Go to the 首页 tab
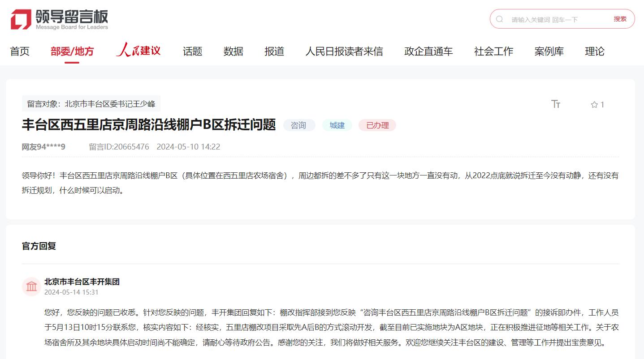This screenshot has width=644, height=359. coord(20,51)
